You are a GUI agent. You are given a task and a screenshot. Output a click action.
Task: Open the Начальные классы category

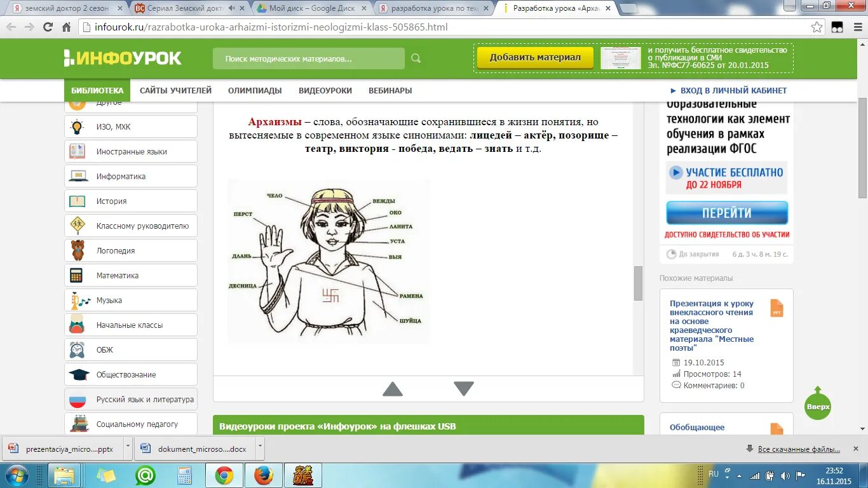pos(131,325)
